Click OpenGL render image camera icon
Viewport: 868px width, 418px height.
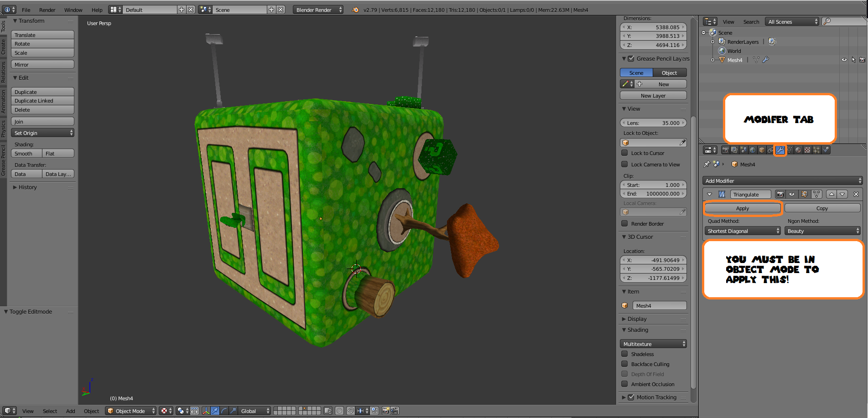click(385, 411)
